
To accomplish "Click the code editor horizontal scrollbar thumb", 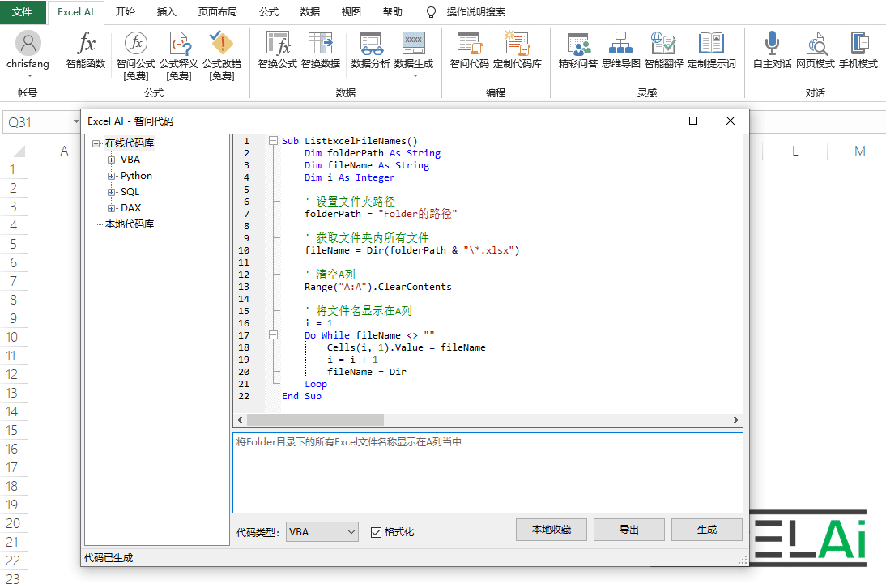I will pyautogui.click(x=315, y=420).
